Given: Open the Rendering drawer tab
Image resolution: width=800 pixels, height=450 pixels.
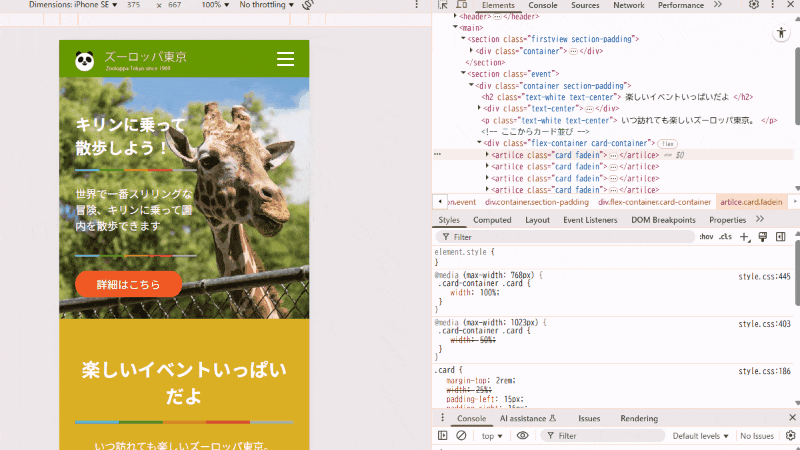Looking at the screenshot, I should (639, 418).
